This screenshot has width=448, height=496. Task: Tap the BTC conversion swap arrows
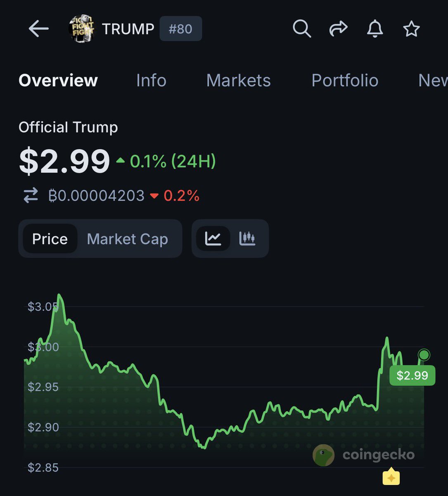pyautogui.click(x=31, y=196)
